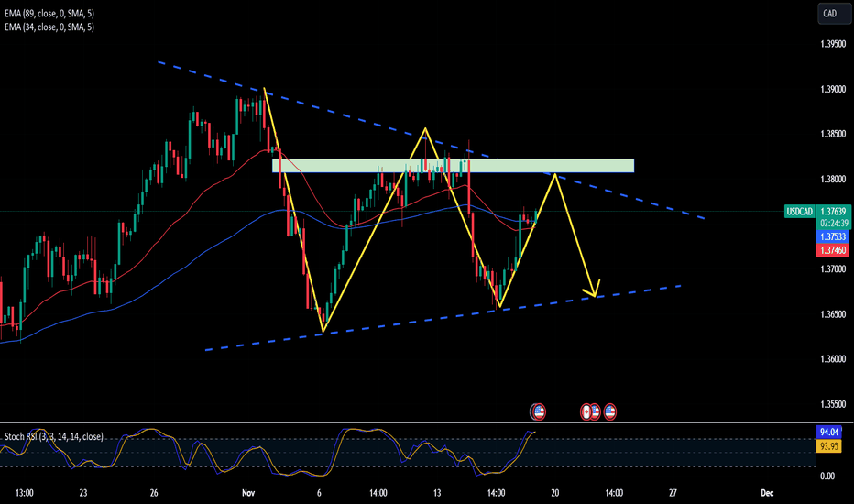Click the 27 date label on time axis

click(x=673, y=493)
